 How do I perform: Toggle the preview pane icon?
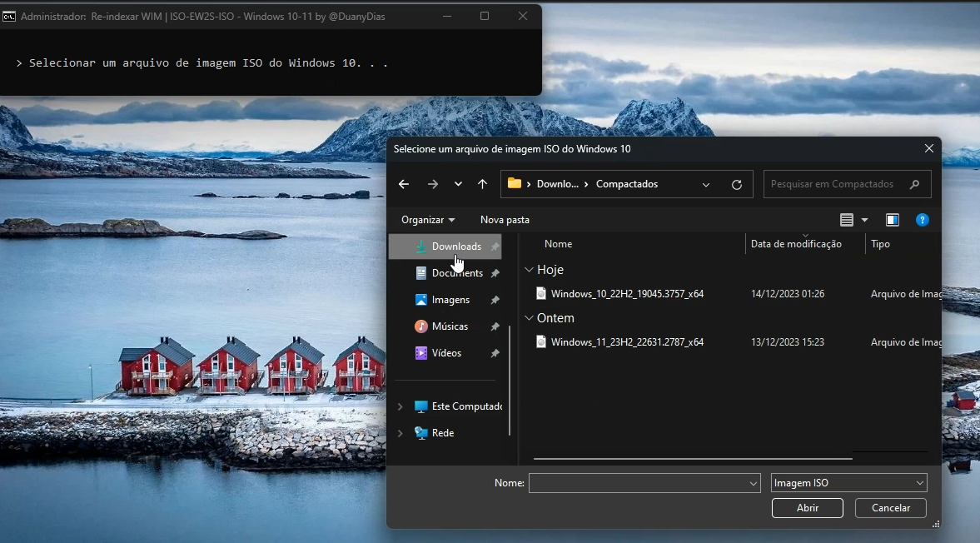[x=893, y=219]
